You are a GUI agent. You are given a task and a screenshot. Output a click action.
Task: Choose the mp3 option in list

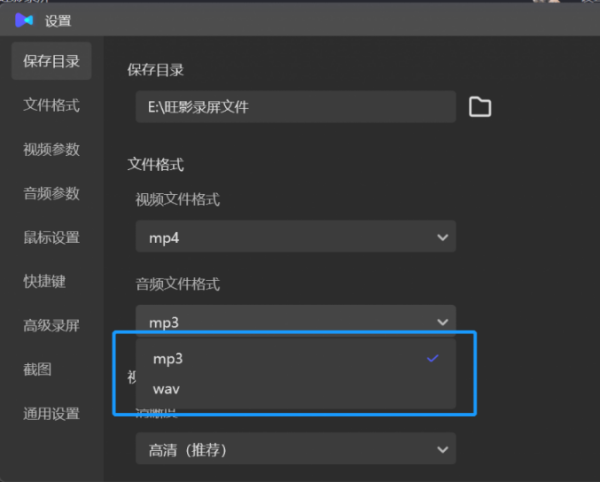click(x=295, y=359)
